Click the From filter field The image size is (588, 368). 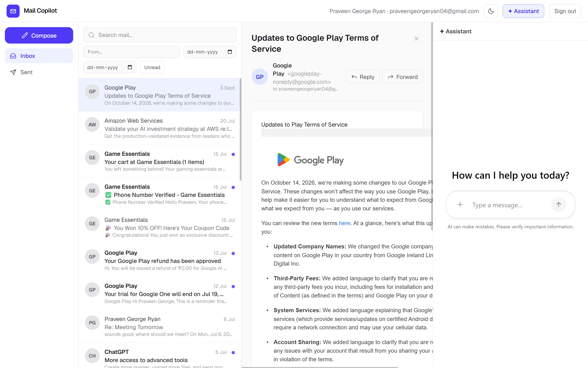[131, 52]
